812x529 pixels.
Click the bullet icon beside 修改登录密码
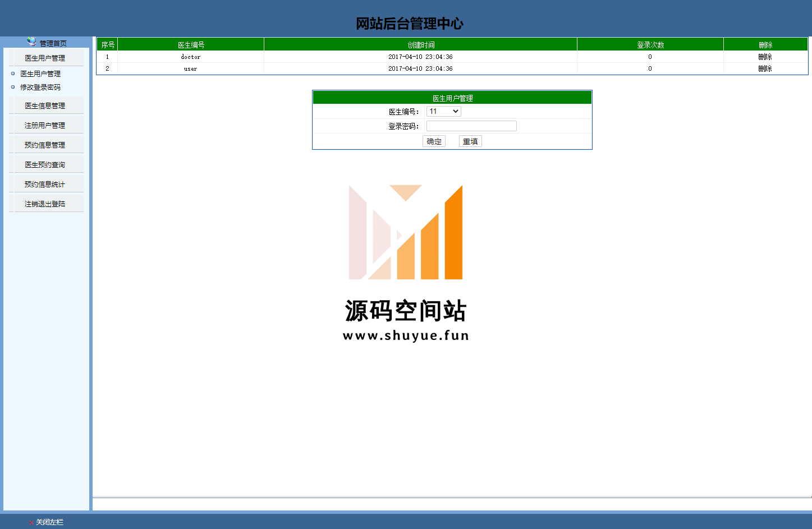[x=13, y=87]
